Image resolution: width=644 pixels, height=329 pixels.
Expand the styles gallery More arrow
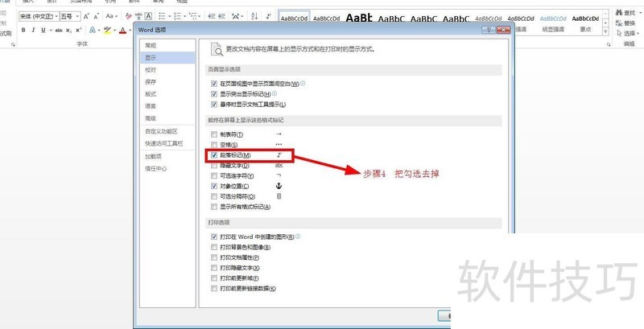coord(605,31)
